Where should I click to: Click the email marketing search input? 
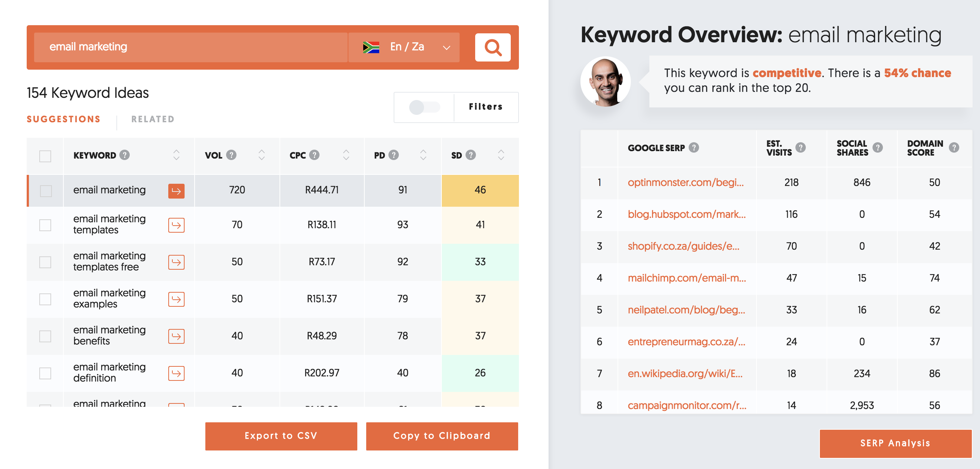click(191, 47)
